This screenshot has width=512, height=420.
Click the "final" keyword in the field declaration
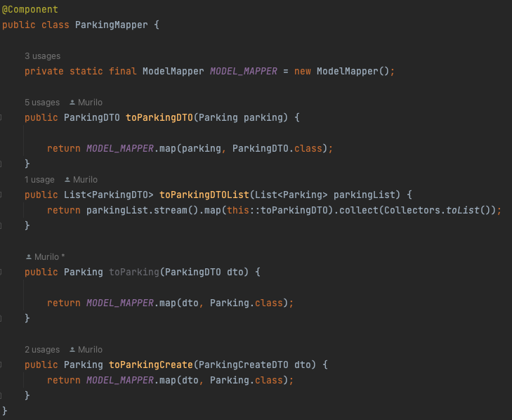[x=123, y=71]
